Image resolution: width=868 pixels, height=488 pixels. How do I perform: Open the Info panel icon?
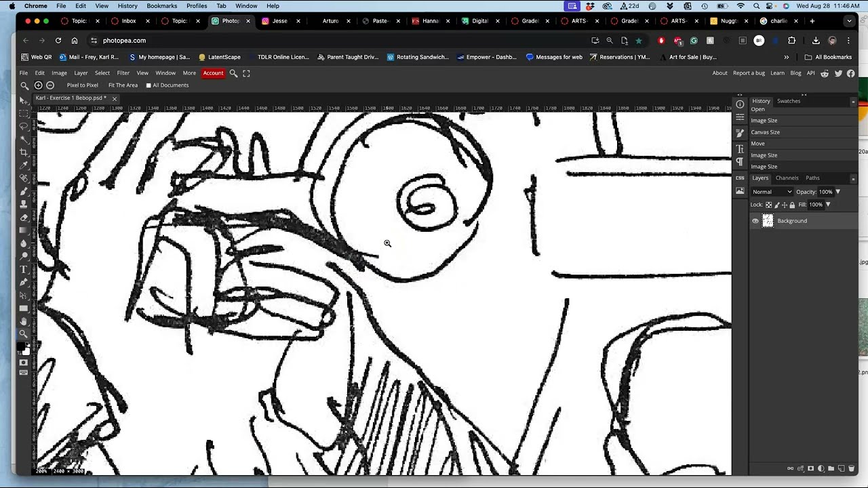740,104
